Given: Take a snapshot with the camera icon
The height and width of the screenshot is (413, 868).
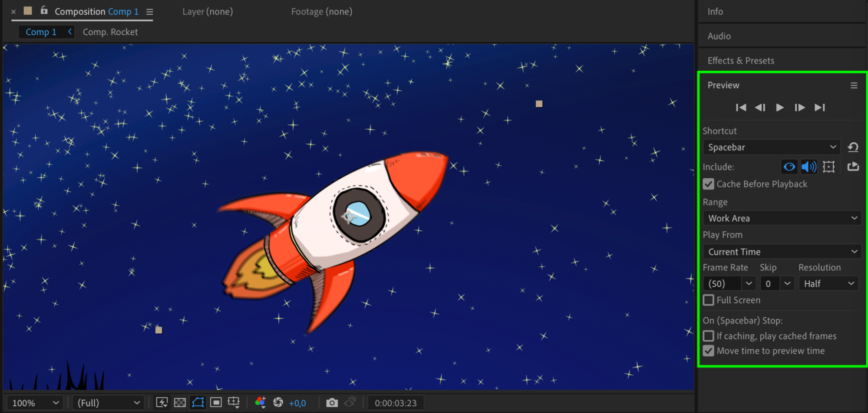Looking at the screenshot, I should pyautogui.click(x=332, y=403).
